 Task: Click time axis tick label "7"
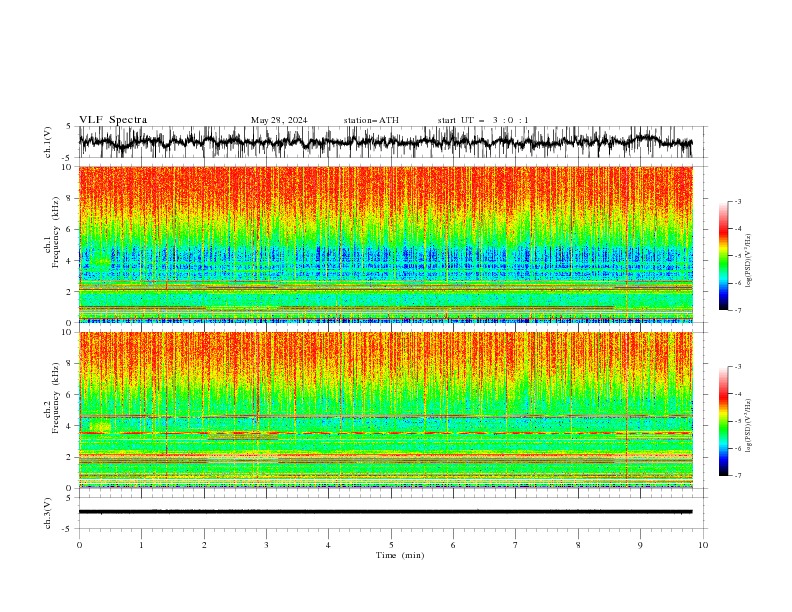point(516,545)
